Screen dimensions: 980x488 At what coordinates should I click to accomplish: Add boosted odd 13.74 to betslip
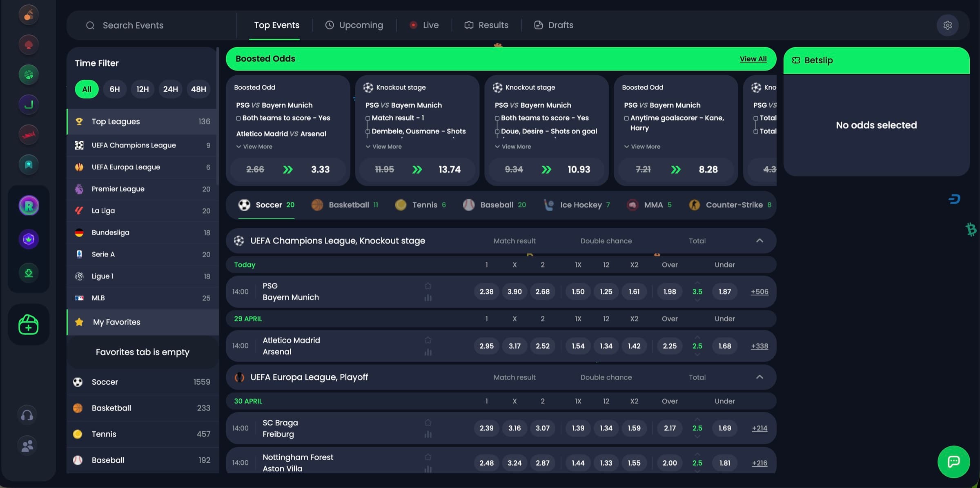[x=417, y=169]
